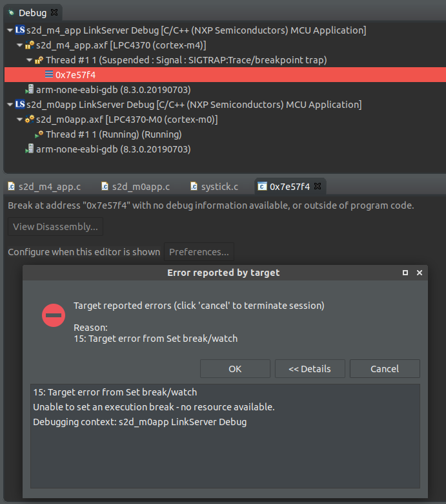This screenshot has height=504, width=446.
Task: Click Cancel to terminate the session
Action: tap(385, 369)
